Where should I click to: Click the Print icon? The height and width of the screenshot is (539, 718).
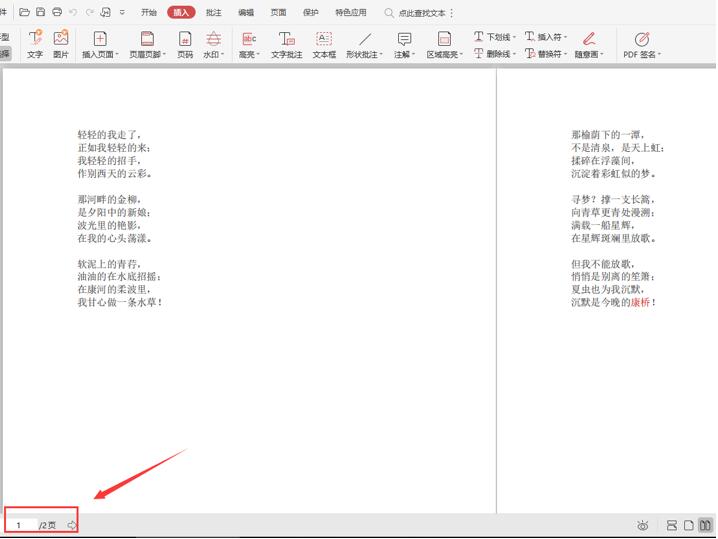coord(57,12)
